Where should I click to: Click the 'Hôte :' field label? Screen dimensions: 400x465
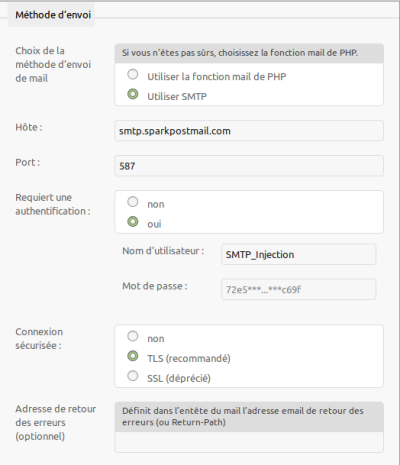pos(29,127)
